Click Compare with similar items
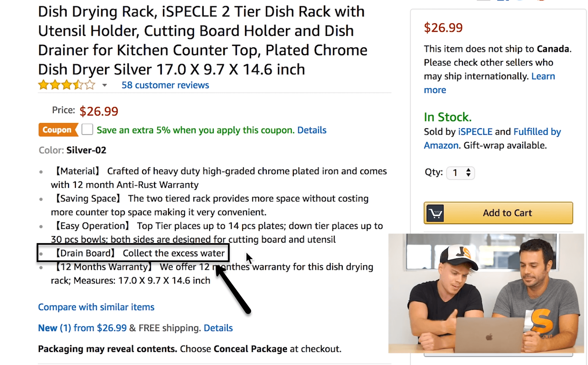 (x=96, y=307)
